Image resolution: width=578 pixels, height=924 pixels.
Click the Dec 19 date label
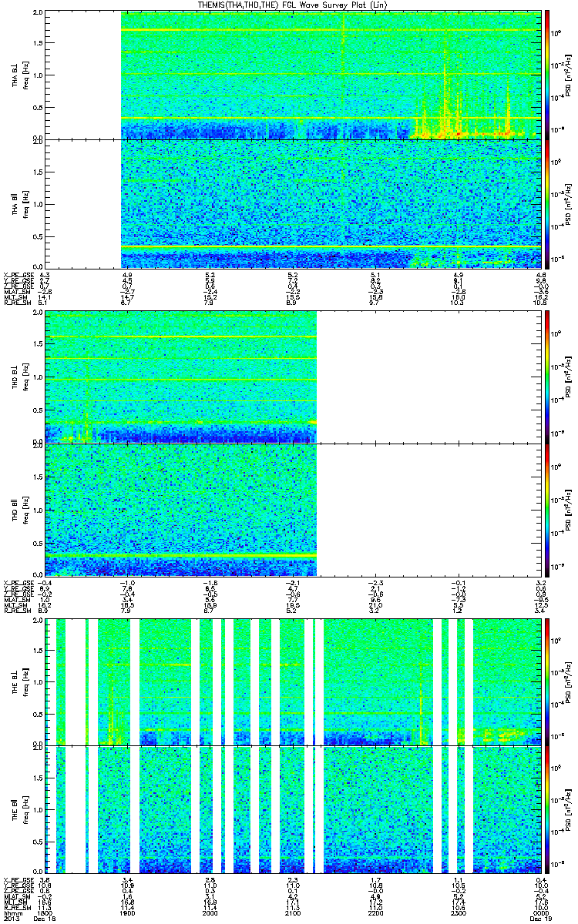(x=533, y=919)
